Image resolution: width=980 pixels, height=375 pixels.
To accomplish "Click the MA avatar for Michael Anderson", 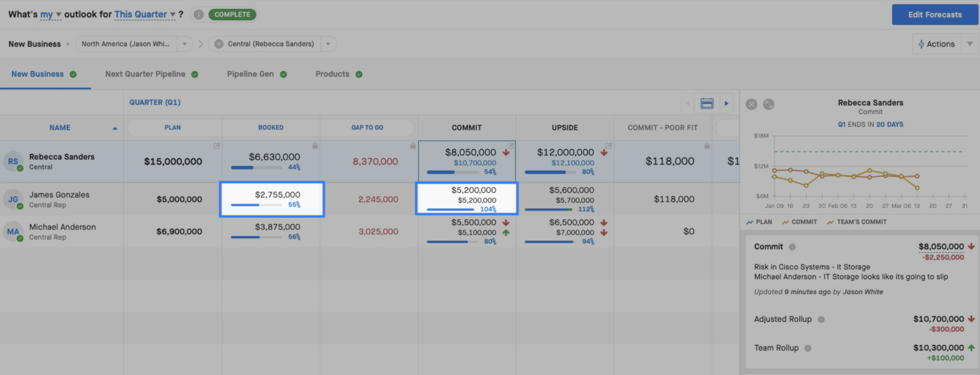I will [x=13, y=232].
